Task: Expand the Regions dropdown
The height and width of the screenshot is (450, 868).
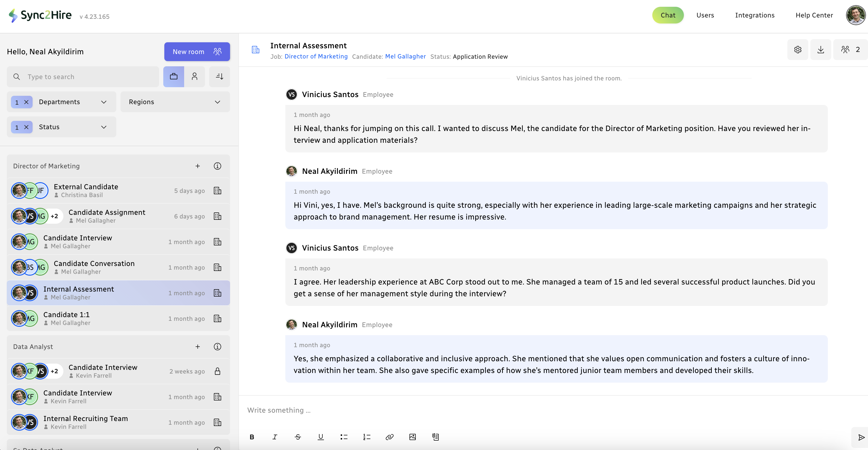Action: [175, 102]
